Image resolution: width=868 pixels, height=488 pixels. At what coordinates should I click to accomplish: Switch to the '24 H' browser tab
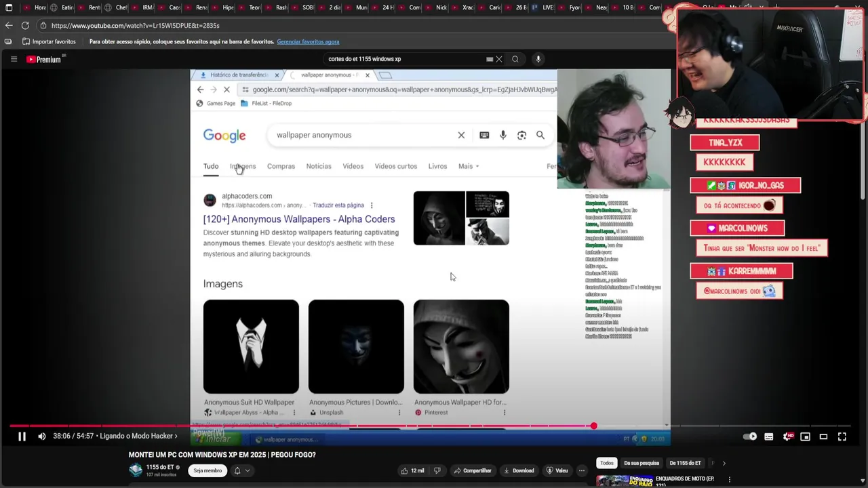382,7
